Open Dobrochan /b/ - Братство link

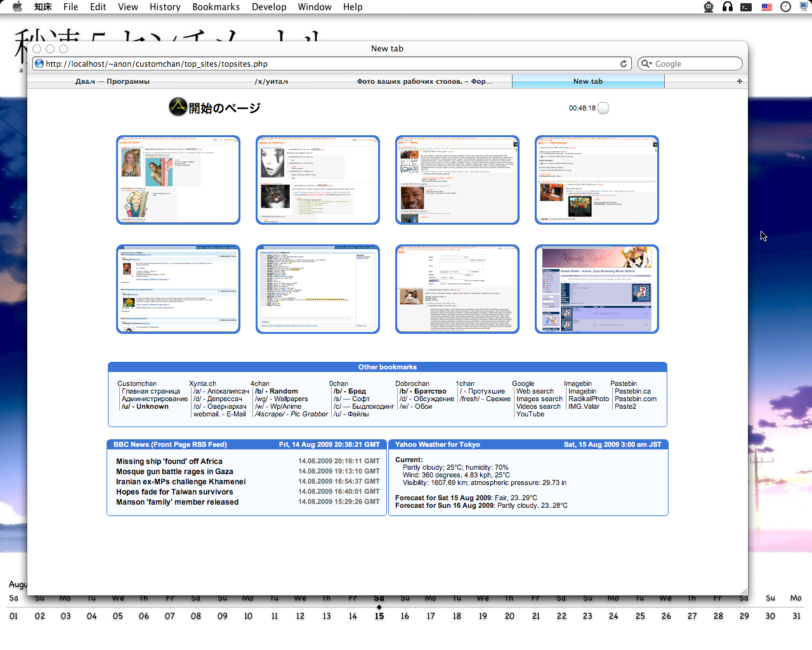click(x=423, y=392)
